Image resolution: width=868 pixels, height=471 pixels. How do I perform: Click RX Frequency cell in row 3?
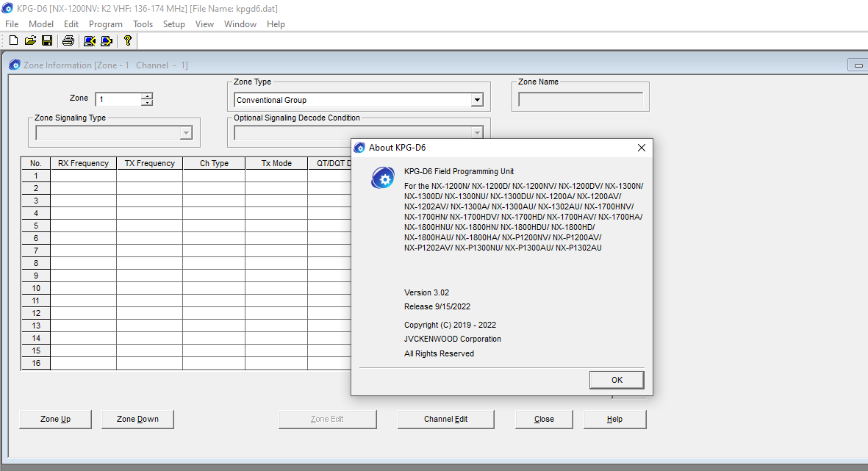(x=83, y=201)
